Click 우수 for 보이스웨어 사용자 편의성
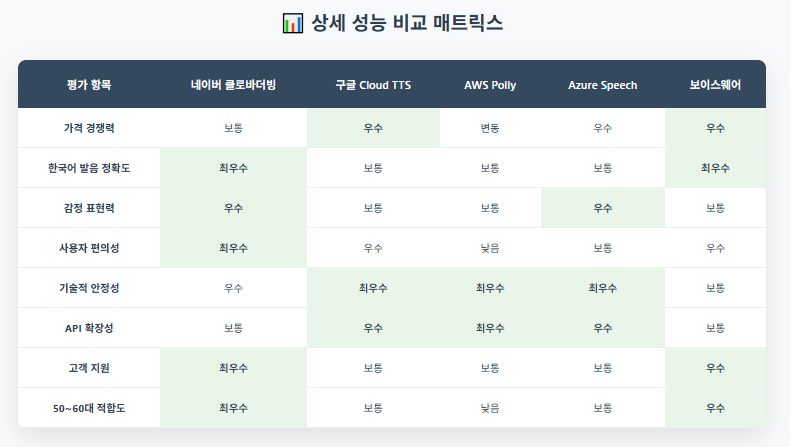The width and height of the screenshot is (792, 447). tap(715, 247)
